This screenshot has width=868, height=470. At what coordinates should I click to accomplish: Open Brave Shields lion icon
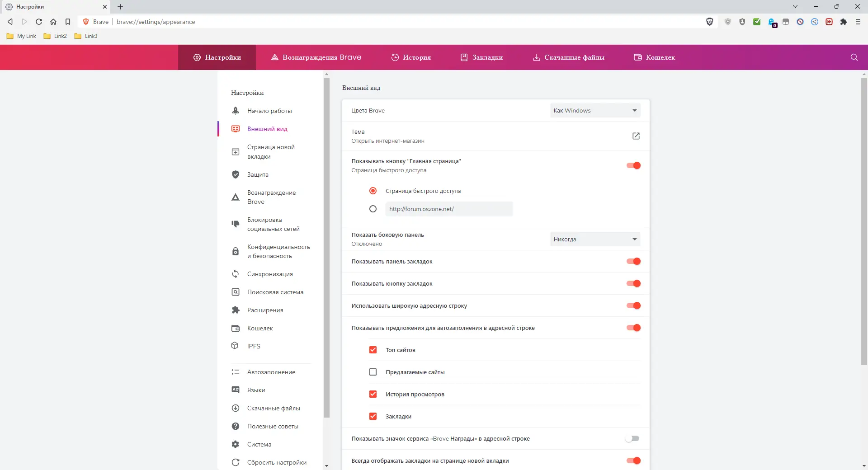click(710, 22)
